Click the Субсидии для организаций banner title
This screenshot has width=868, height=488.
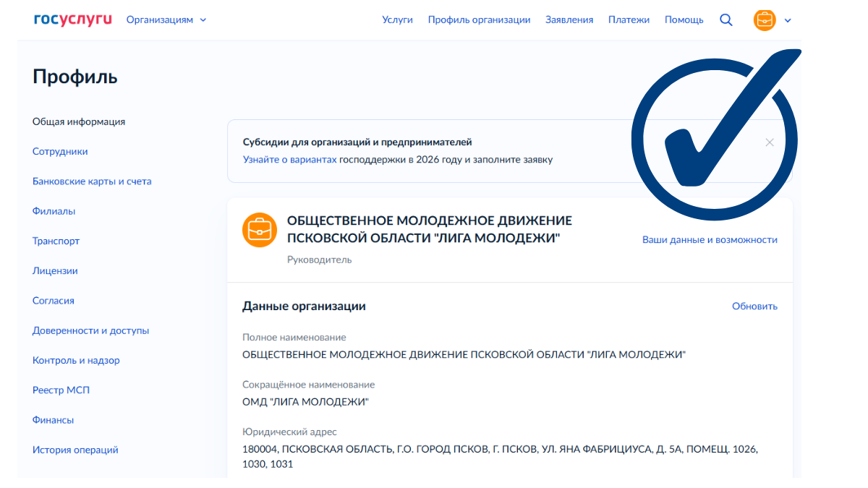(x=357, y=142)
